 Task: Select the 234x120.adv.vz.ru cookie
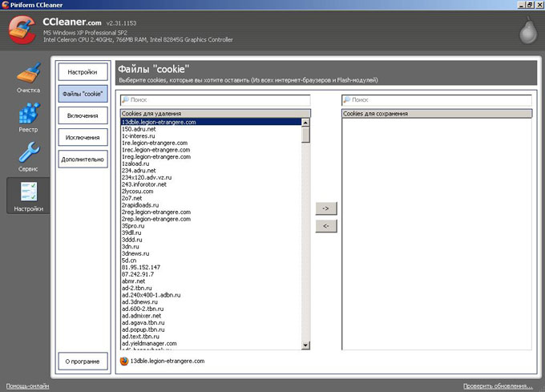211,178
